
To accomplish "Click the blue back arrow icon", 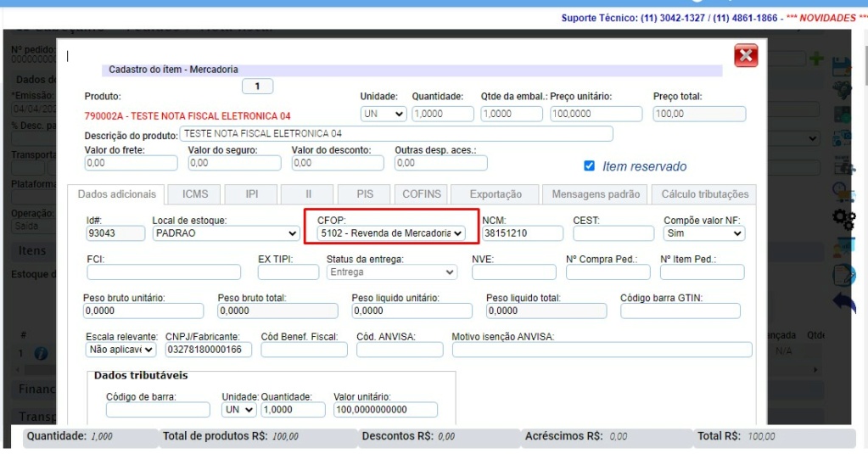I will (x=844, y=302).
